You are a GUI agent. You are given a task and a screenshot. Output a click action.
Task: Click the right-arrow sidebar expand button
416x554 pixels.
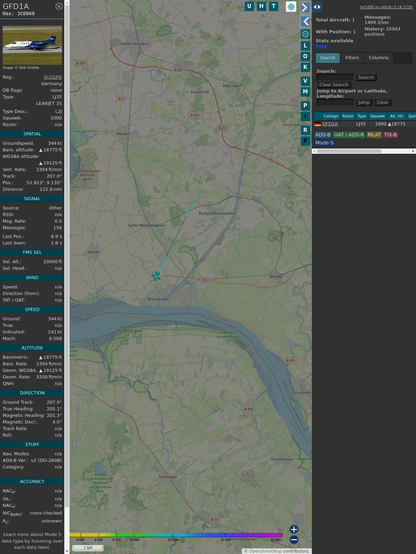coord(305,7)
